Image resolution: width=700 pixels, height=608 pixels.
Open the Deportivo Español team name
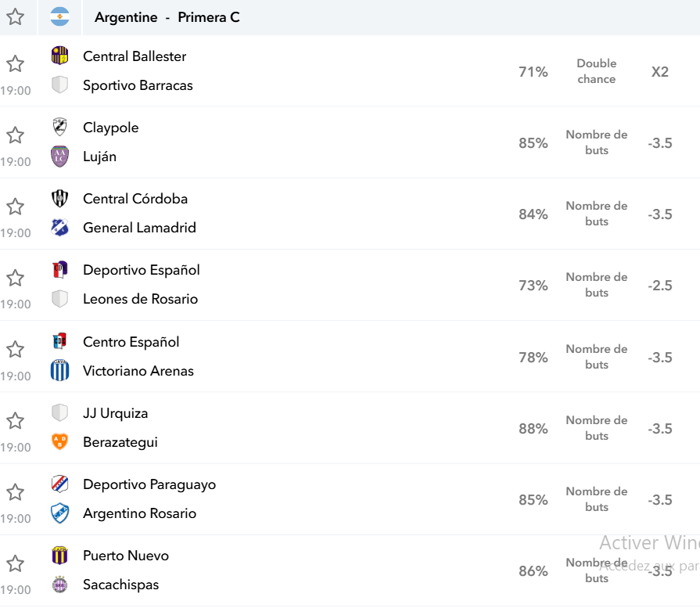click(141, 270)
